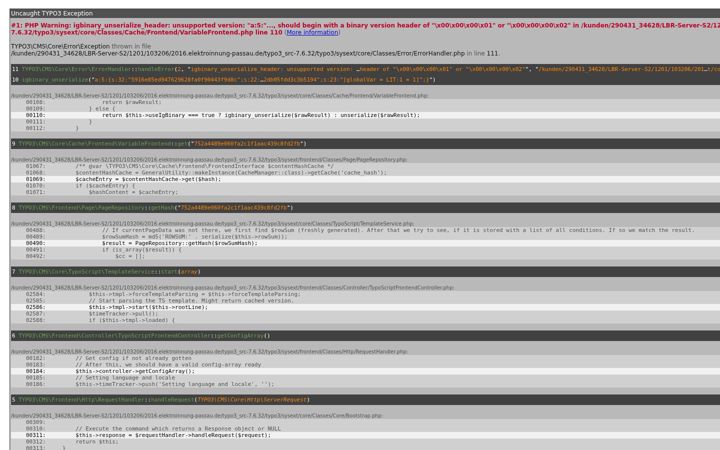Select stack frame 6 TypoScriptFrontendController::getConfigArray() header
720x450 pixels.
coord(365,336)
